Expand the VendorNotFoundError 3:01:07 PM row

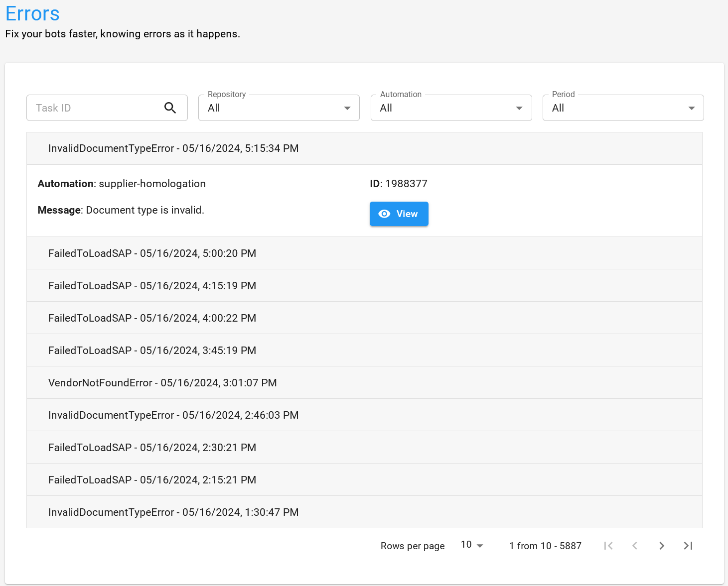364,383
